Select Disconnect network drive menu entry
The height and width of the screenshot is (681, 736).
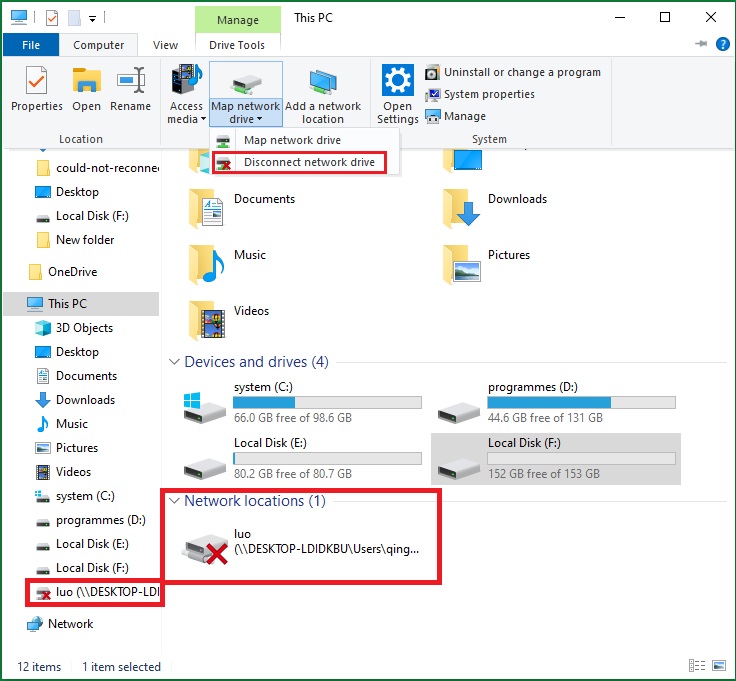click(x=299, y=162)
